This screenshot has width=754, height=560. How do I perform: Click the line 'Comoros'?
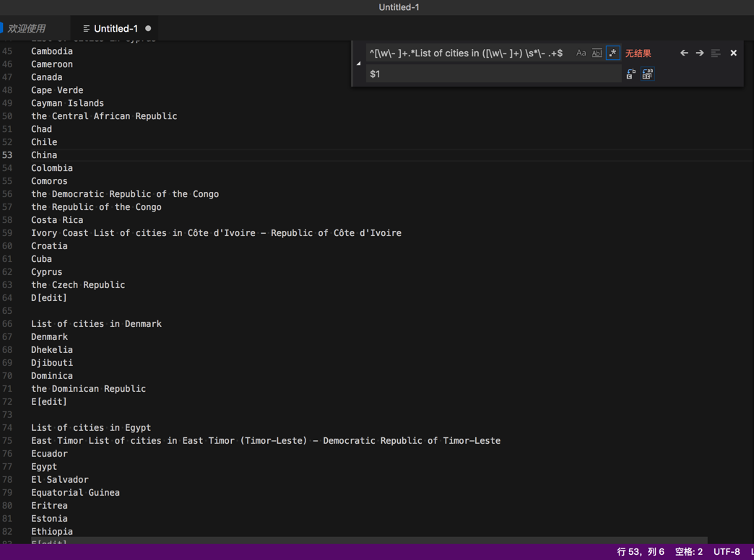[x=50, y=180]
